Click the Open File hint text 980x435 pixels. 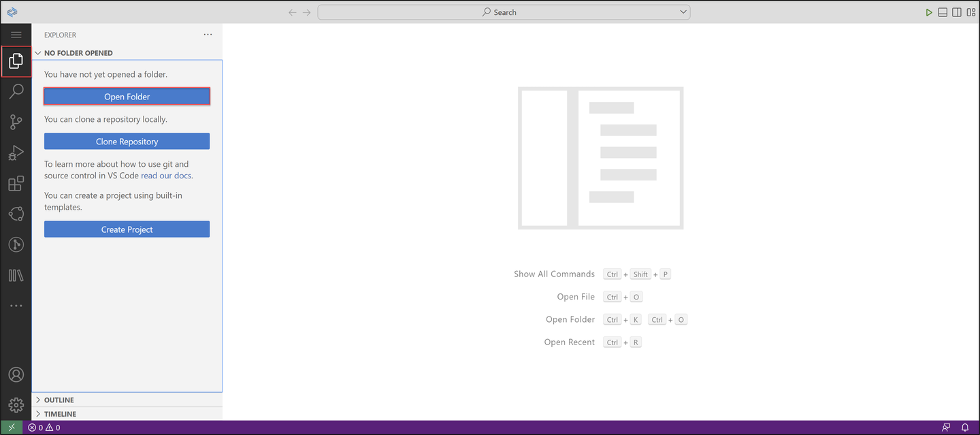click(576, 297)
